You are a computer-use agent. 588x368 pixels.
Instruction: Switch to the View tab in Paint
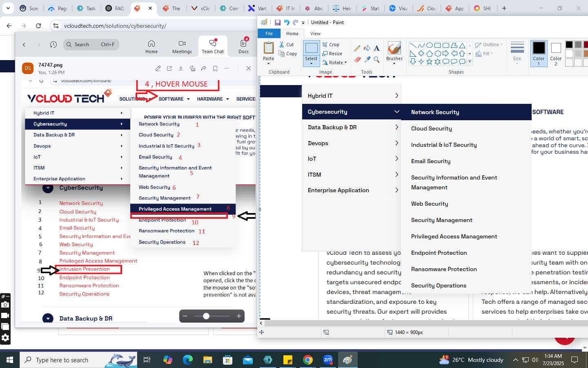click(315, 34)
